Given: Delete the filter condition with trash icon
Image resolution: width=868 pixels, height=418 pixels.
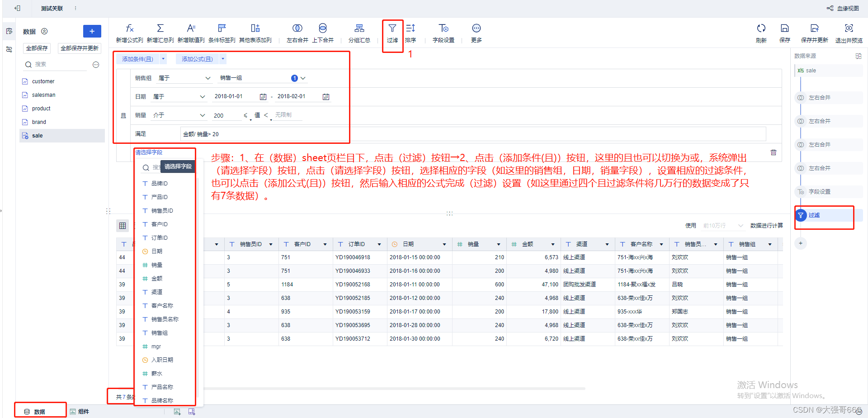Looking at the screenshot, I should coord(774,152).
